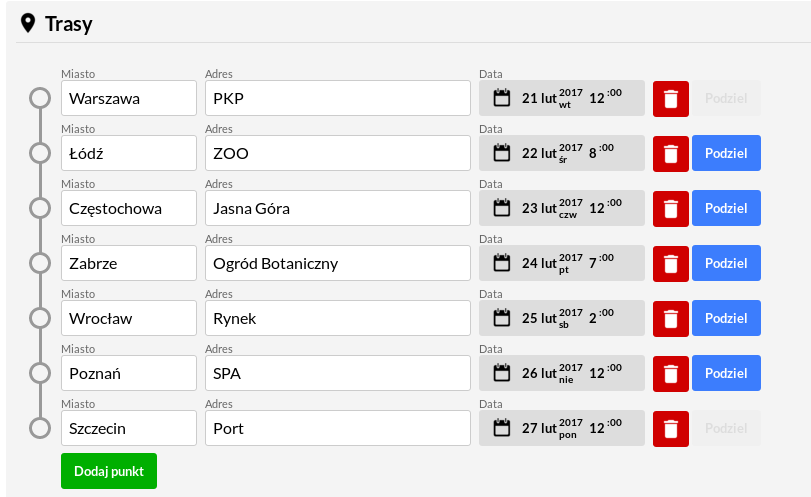Remove the Częstochowa row with trash icon
This screenshot has height=497, width=811.
click(x=670, y=208)
